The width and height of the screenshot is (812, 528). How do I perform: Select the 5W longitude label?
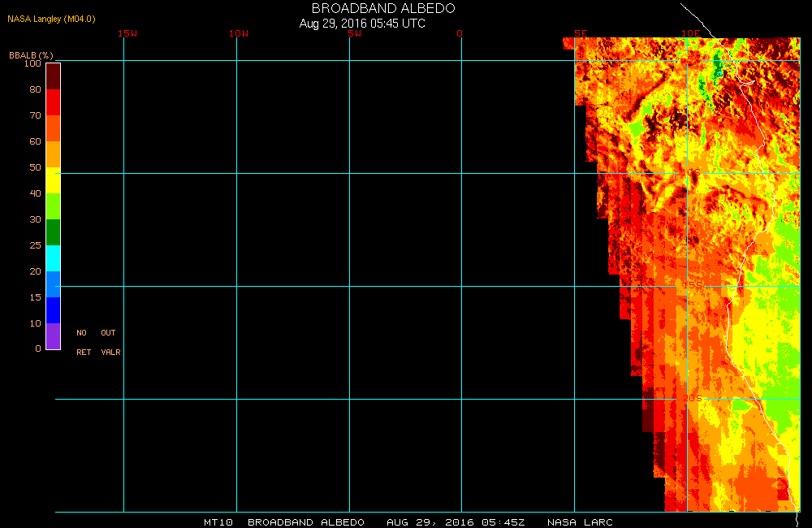point(353,33)
